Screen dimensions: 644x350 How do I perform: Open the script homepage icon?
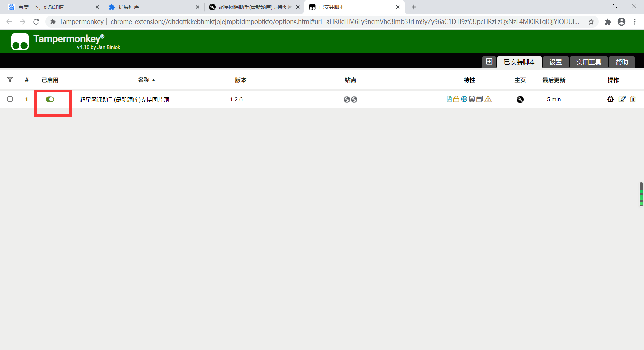(x=520, y=99)
